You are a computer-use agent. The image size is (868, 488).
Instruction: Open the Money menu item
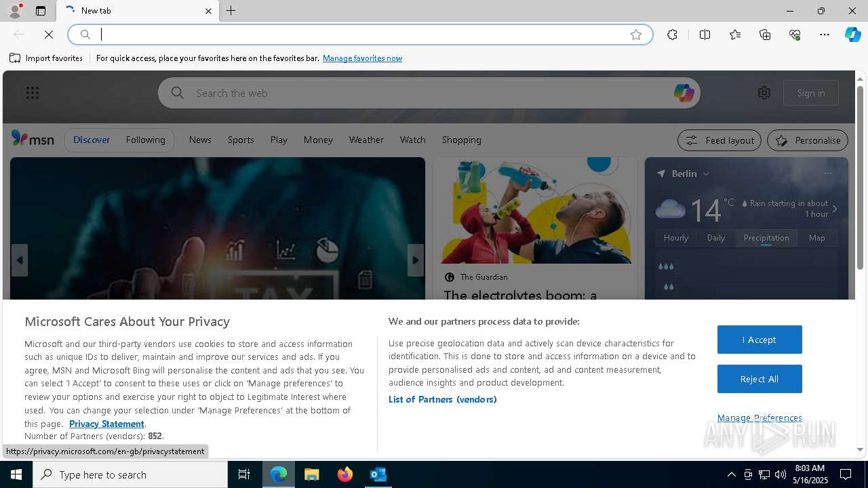[x=318, y=140]
